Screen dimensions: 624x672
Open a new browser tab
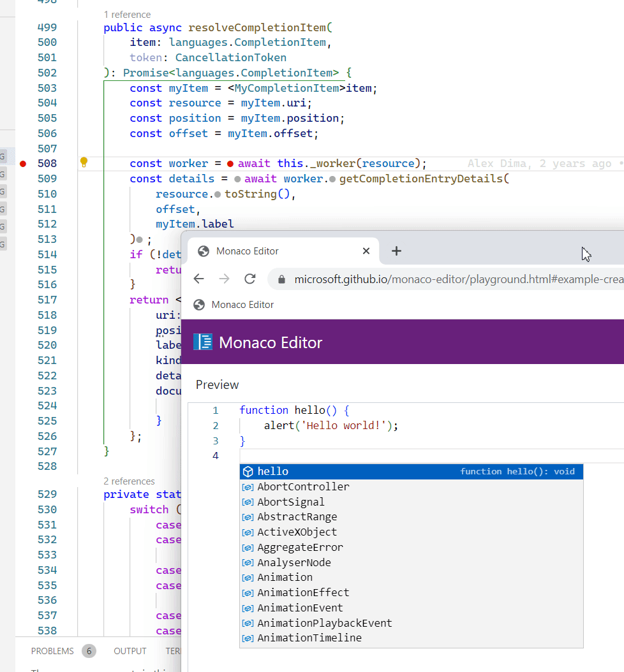point(396,251)
